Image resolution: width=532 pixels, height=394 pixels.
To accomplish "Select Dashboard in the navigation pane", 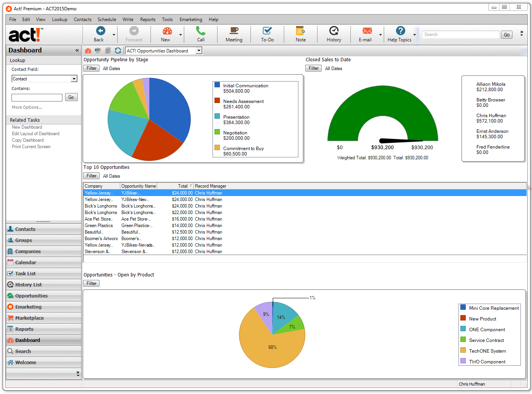I will coord(43,340).
